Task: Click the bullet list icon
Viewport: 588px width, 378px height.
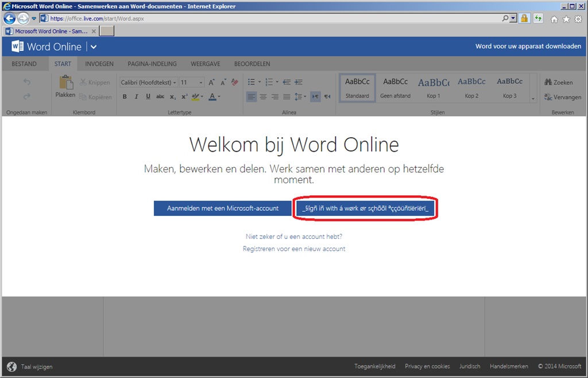Action: point(252,82)
